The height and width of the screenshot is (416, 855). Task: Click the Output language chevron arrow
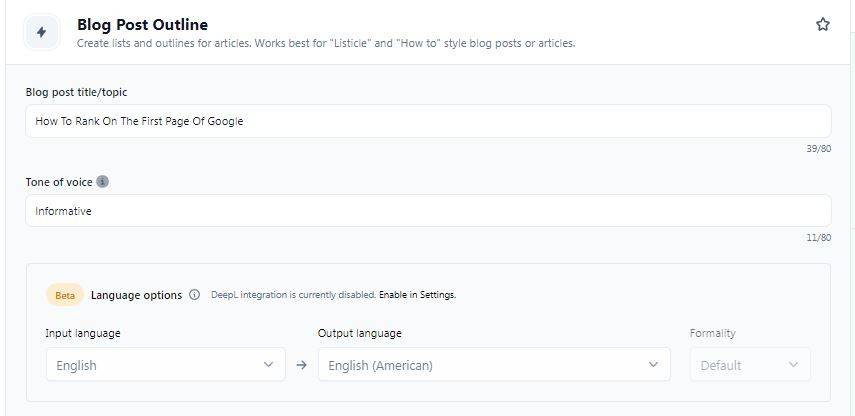click(653, 364)
